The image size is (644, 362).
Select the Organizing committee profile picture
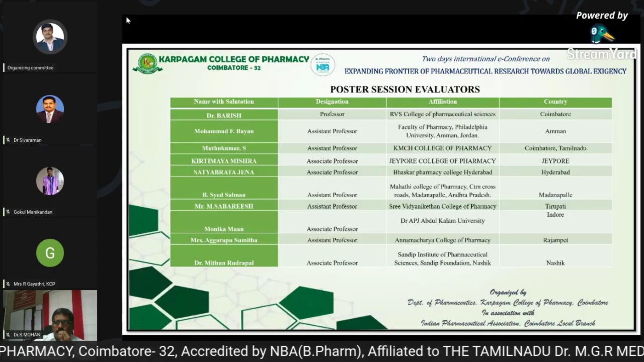(50, 37)
